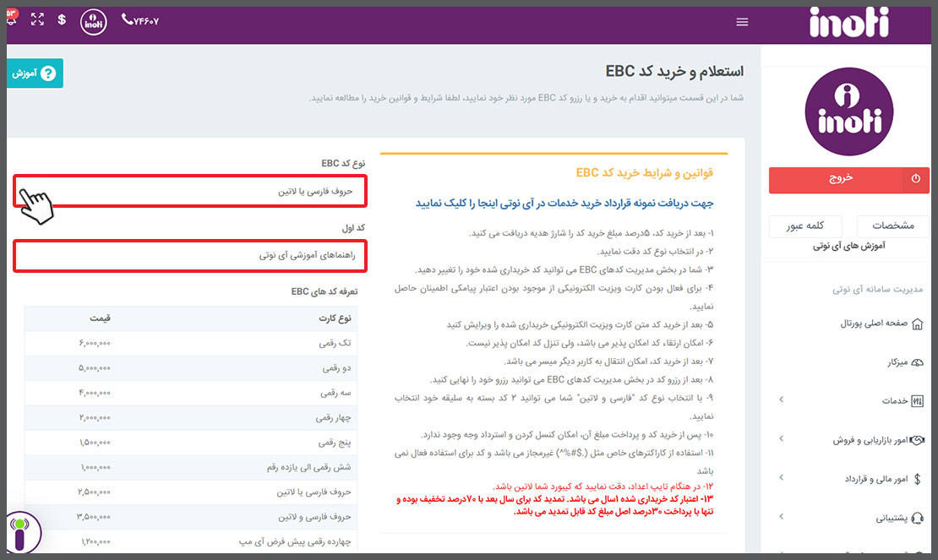Click the قوانین و شرایط خرید کد EBC heading
The height and width of the screenshot is (560, 938).
click(644, 172)
